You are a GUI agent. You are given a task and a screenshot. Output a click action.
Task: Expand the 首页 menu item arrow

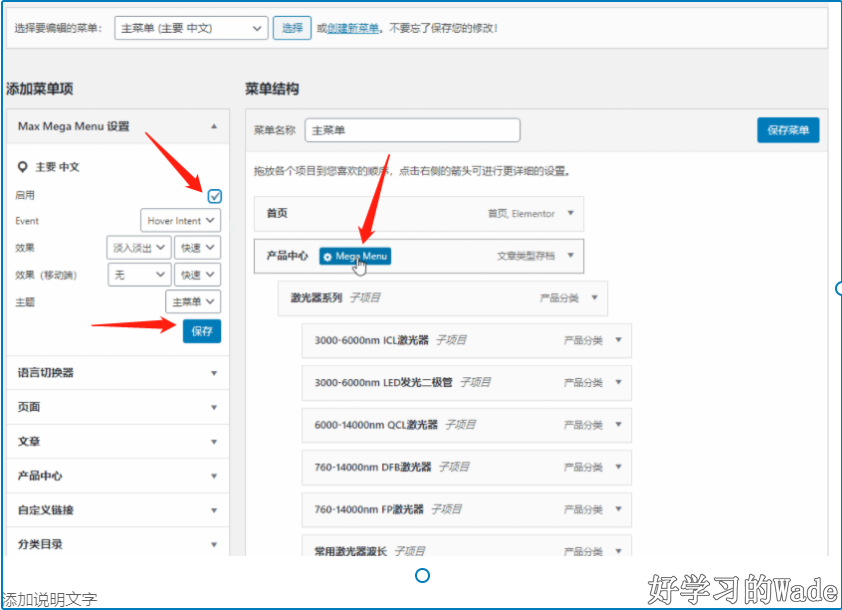pyautogui.click(x=571, y=213)
